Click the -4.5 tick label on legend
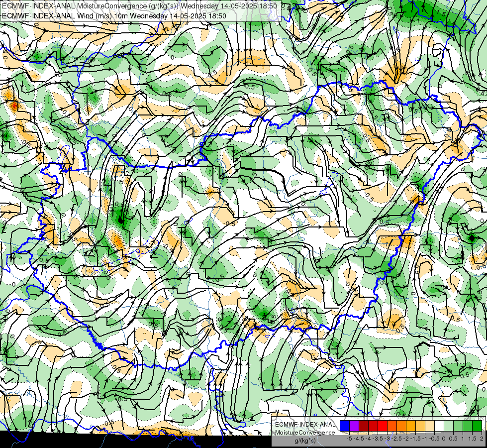The image size is (487, 448). coord(359,439)
